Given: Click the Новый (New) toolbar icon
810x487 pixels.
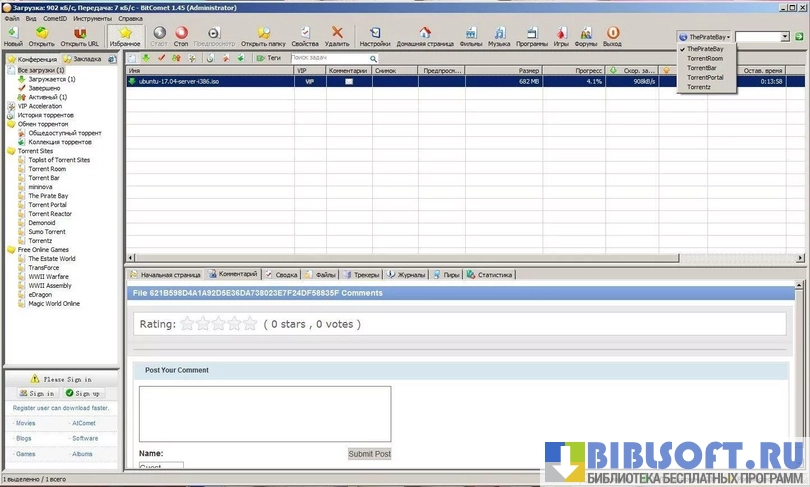Looking at the screenshot, I should pos(13,34).
